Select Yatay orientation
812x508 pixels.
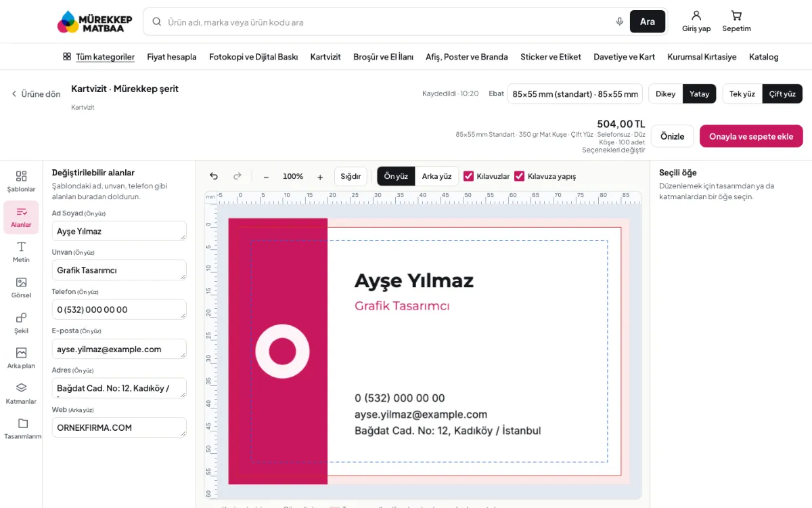pos(699,94)
